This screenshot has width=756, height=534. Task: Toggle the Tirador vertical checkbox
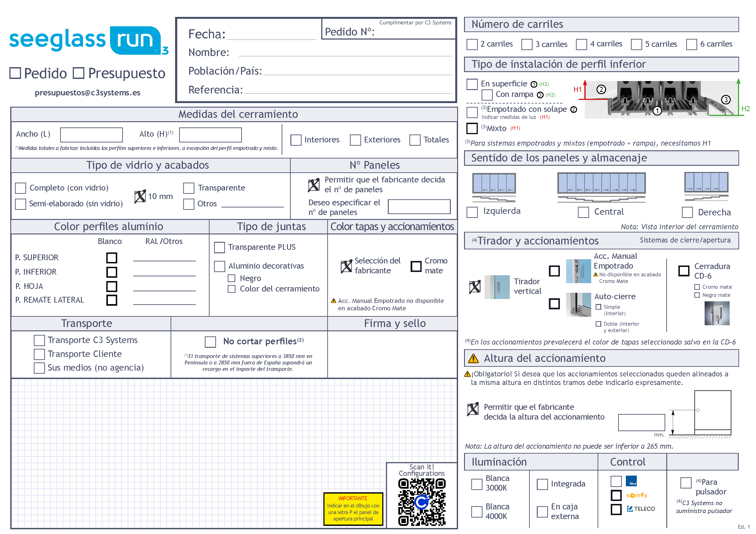[x=475, y=287]
